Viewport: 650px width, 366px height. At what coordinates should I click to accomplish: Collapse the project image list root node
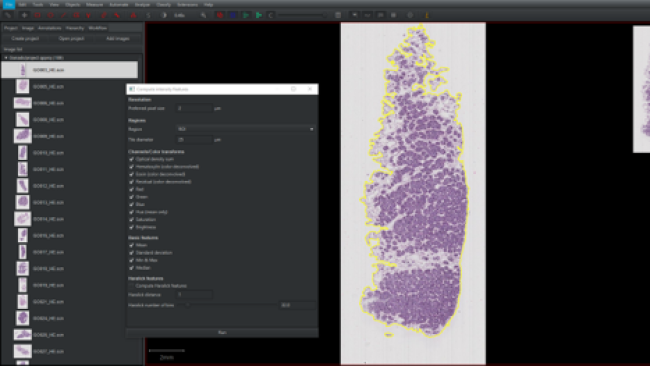point(6,58)
